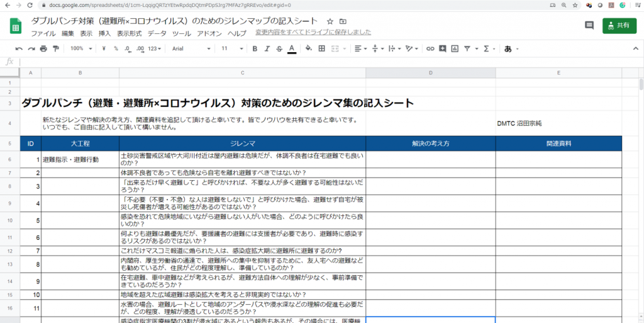Open the cell borders tool
This screenshot has height=323, width=644.
322,48
